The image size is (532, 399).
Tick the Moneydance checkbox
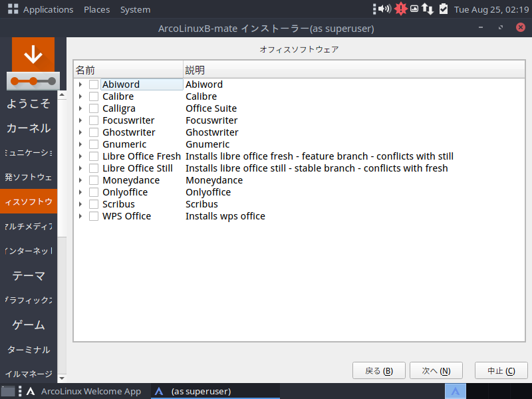click(x=94, y=180)
